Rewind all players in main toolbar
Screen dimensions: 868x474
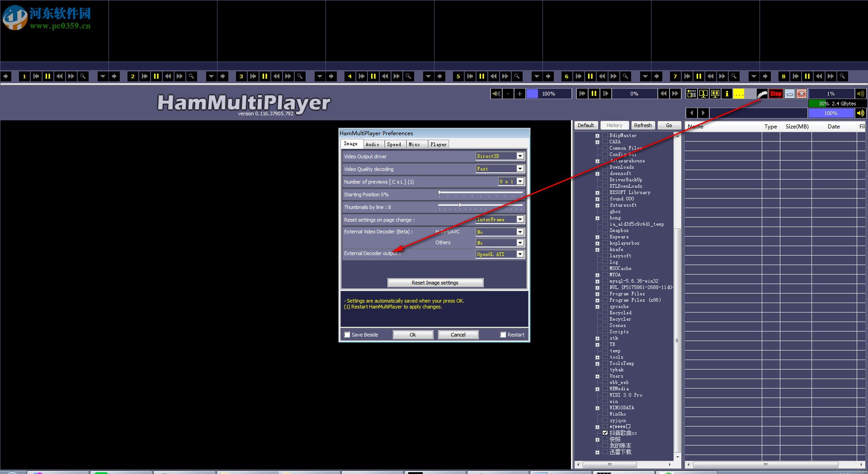click(x=663, y=94)
